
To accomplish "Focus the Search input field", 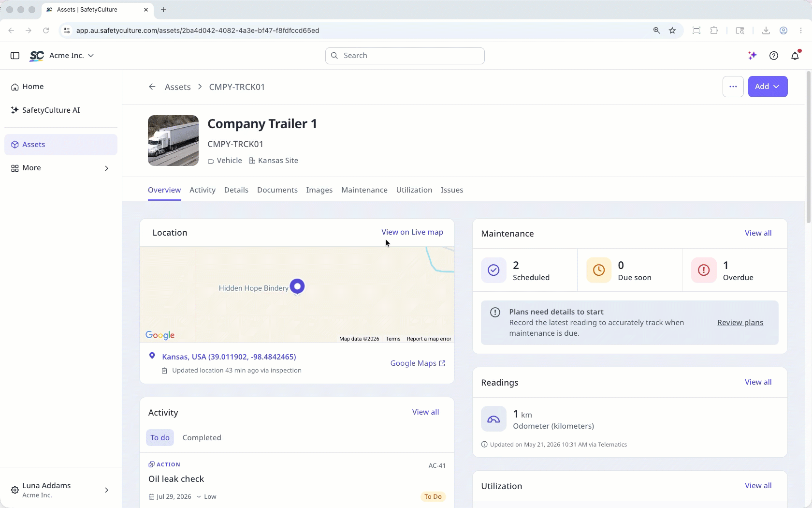I will point(405,56).
